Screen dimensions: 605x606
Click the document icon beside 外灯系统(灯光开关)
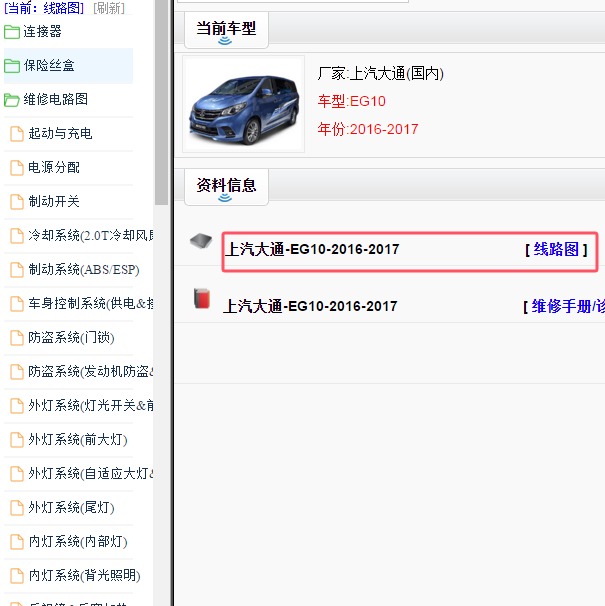click(17, 406)
